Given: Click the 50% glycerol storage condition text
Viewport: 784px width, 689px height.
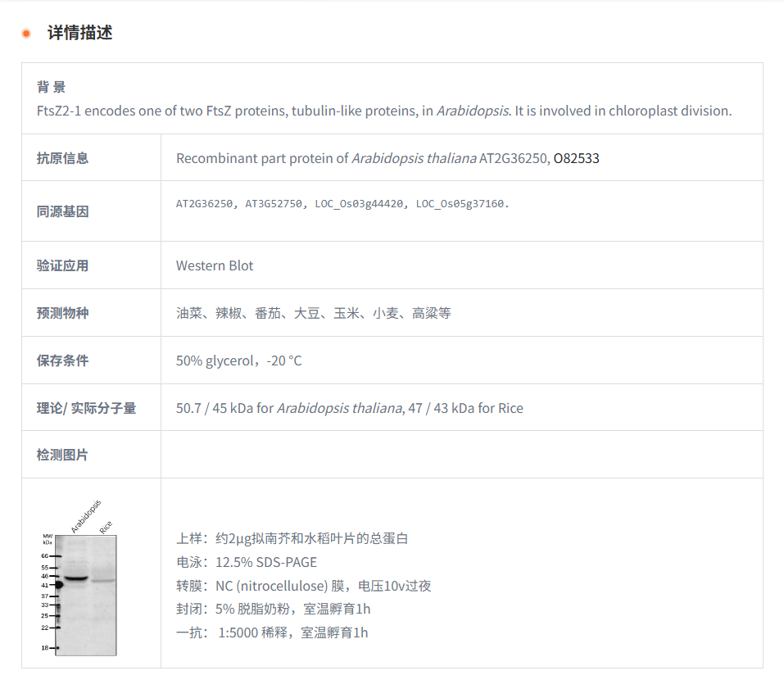Looking at the screenshot, I should 238,360.
